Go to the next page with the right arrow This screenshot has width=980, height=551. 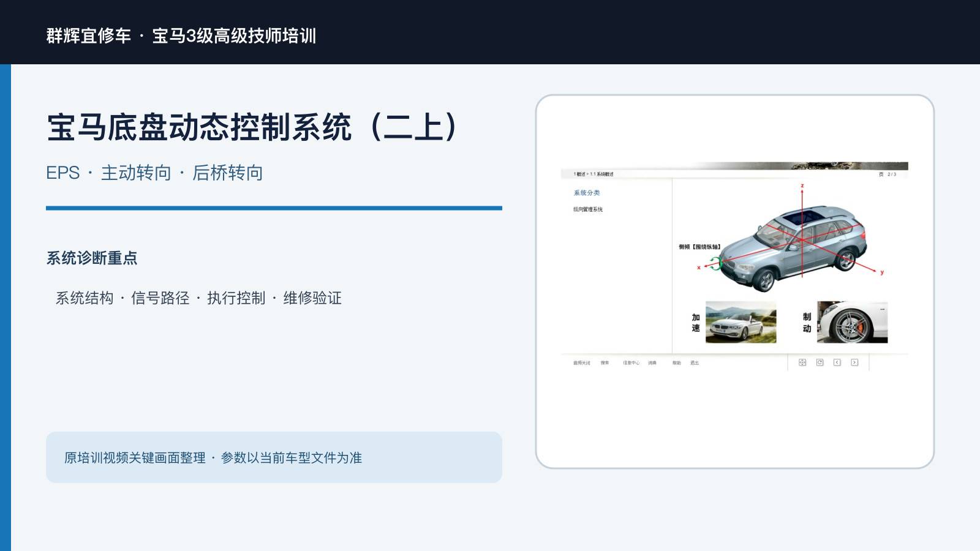click(854, 362)
